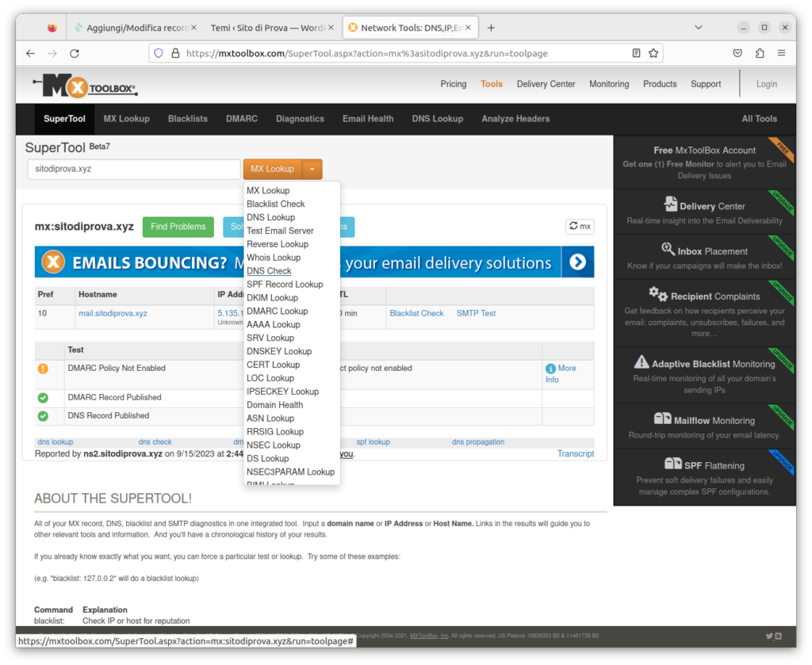
Task: Open Recipient Complaints sidebar panel
Action: (704, 313)
